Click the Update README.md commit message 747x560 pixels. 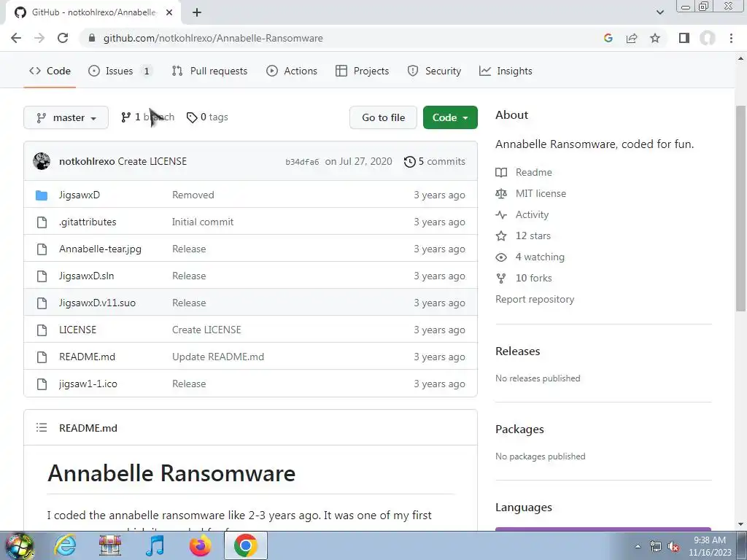point(218,357)
